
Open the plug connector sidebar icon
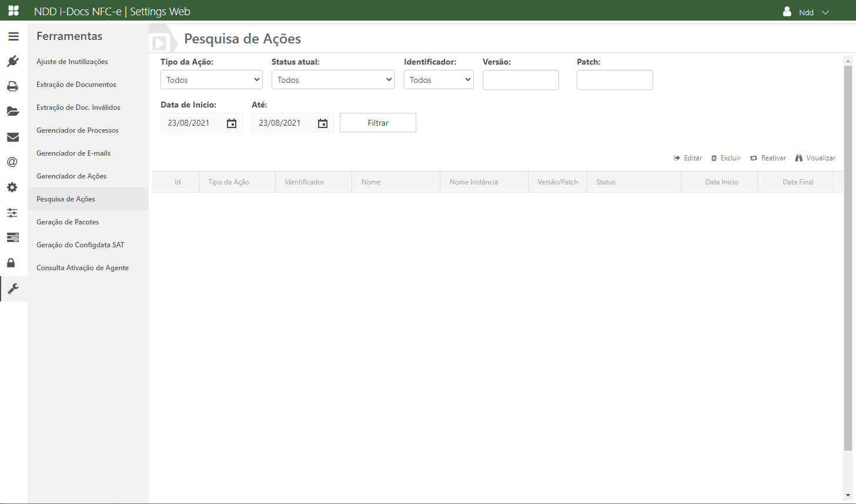point(13,62)
